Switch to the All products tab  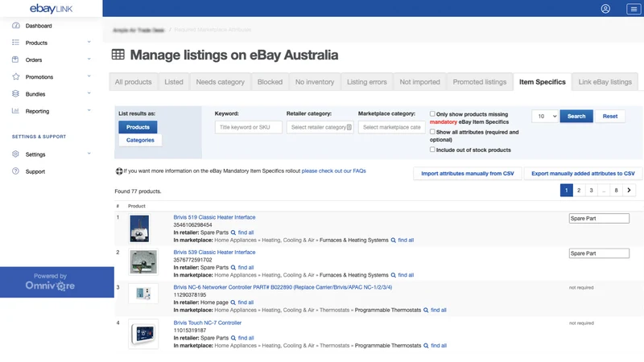coord(133,82)
